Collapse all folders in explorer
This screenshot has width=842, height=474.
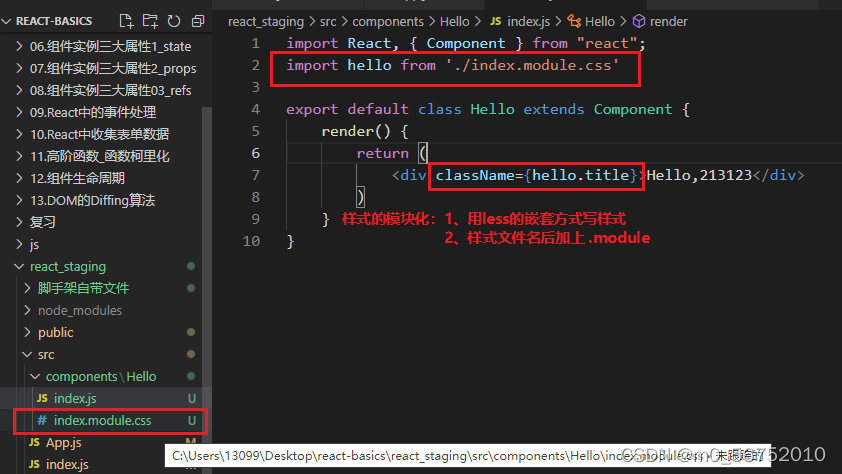[x=198, y=21]
